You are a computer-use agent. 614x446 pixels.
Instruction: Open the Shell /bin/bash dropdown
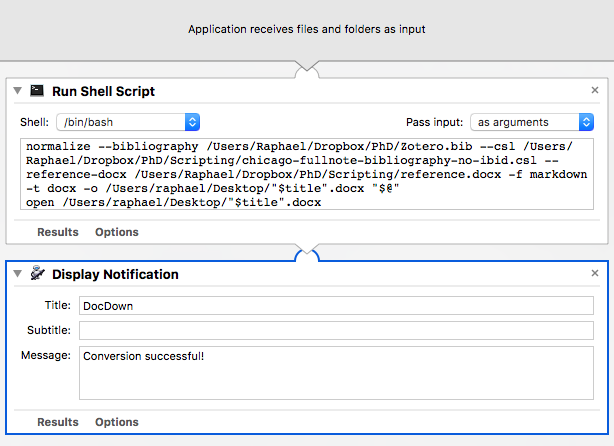[x=128, y=122]
